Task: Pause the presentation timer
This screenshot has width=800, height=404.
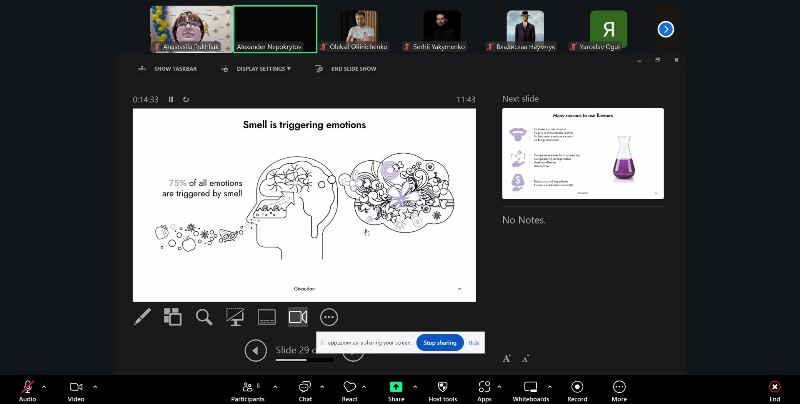Action: [x=171, y=99]
